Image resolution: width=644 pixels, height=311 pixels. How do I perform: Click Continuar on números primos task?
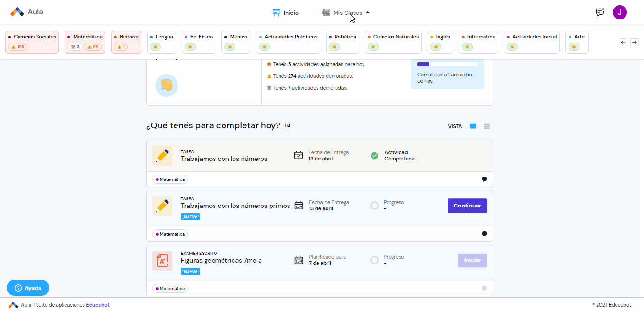467,206
